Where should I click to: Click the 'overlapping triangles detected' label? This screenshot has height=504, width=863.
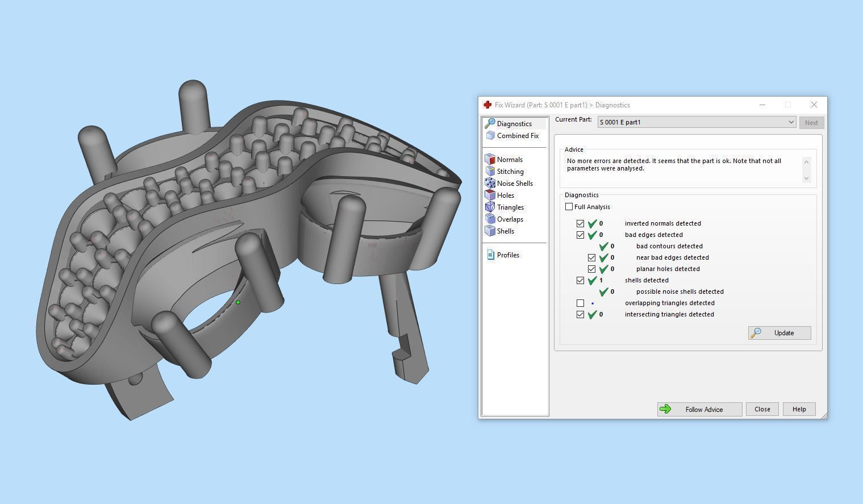pyautogui.click(x=669, y=303)
